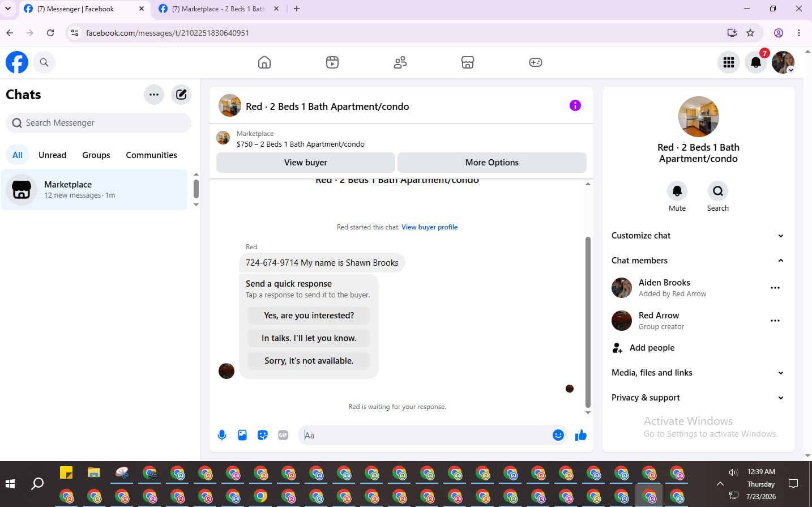This screenshot has width=812, height=507.
Task: Open the Sticky Notes taskbar icon
Action: (x=66, y=472)
